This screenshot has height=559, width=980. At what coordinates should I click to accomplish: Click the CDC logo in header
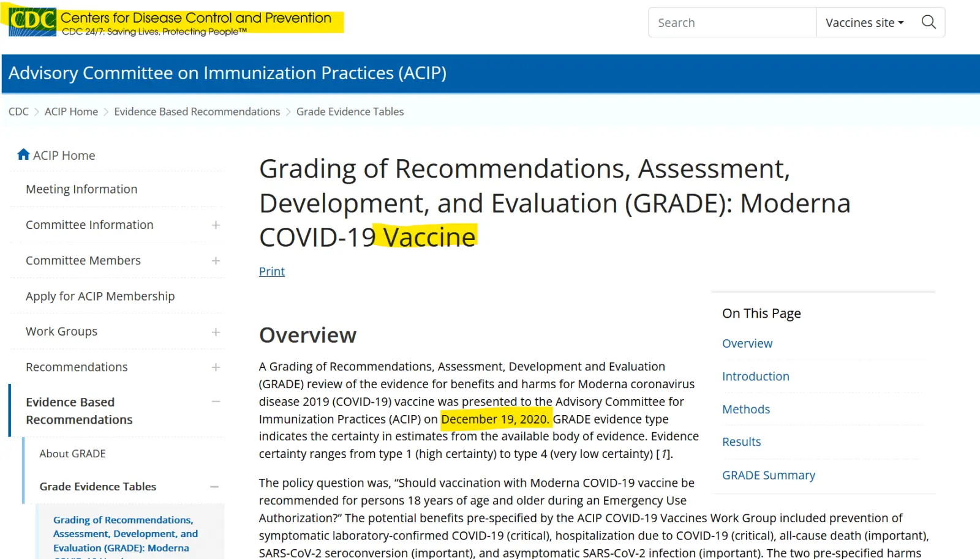tap(32, 22)
